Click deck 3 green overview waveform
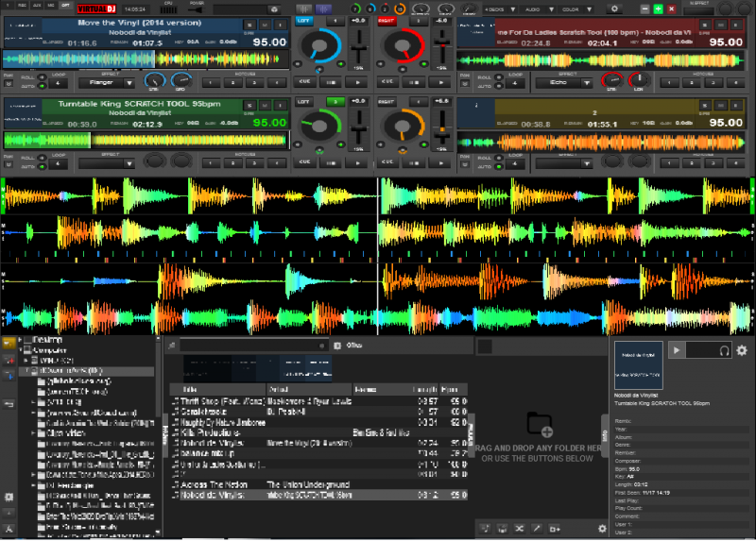Image resolution: width=756 pixels, height=541 pixels. 146,140
